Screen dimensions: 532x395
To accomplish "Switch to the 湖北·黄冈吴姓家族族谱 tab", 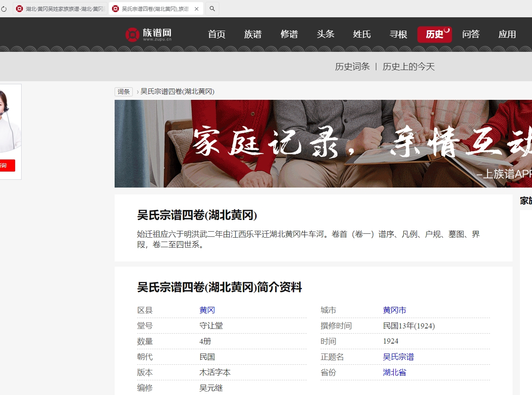I will tap(61, 9).
